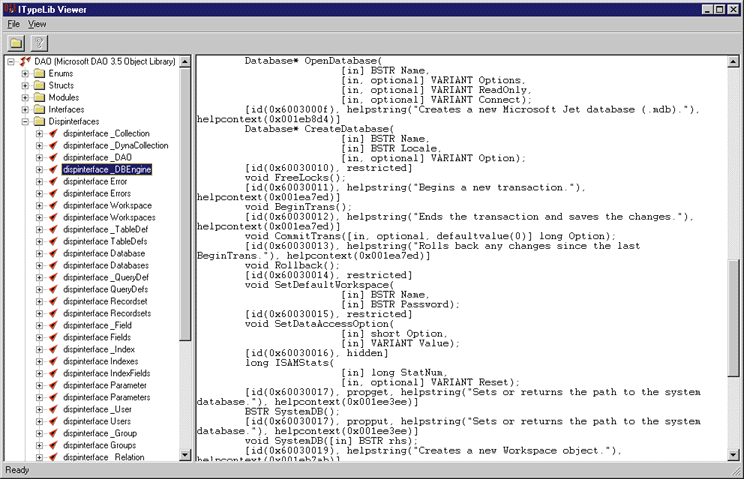
Task: Open the File menu
Action: point(14,23)
